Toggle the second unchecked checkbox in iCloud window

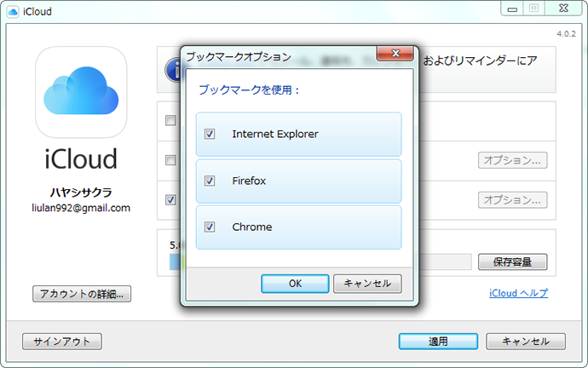pyautogui.click(x=170, y=160)
